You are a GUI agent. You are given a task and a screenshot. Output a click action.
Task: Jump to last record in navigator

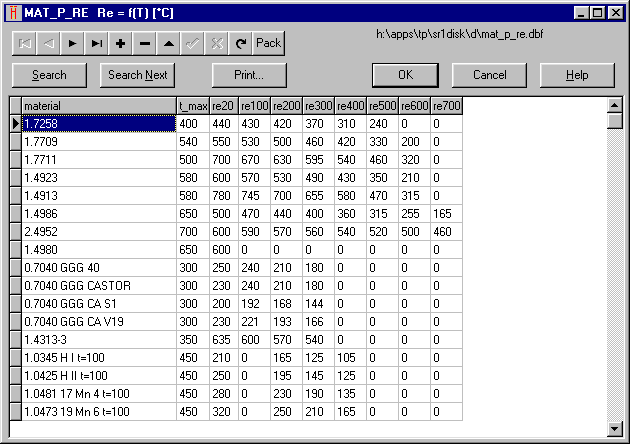[96, 43]
